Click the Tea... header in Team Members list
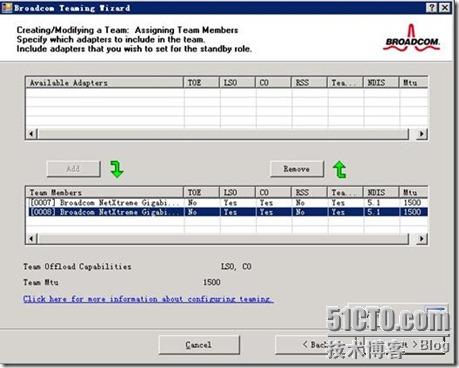This screenshot has width=459, height=368. tap(345, 192)
